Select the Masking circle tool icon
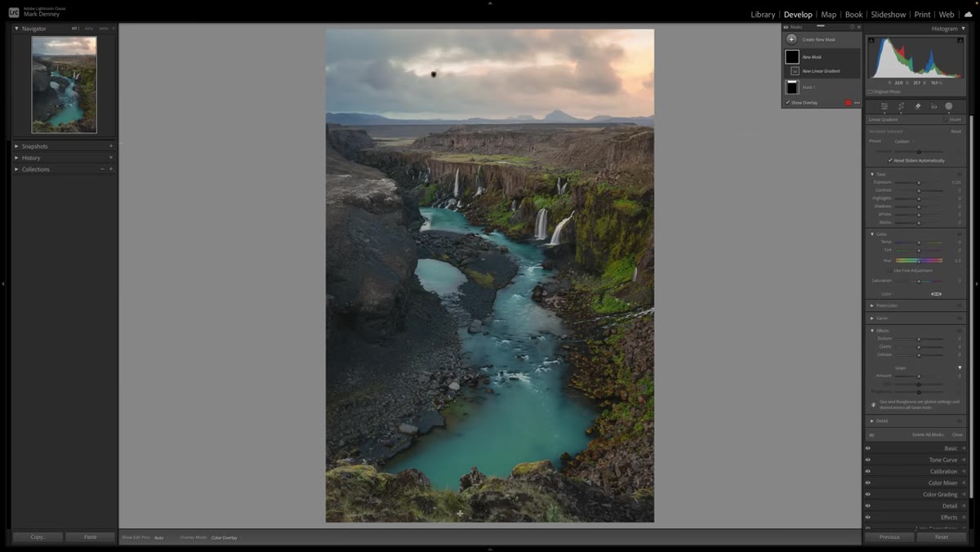 (949, 106)
